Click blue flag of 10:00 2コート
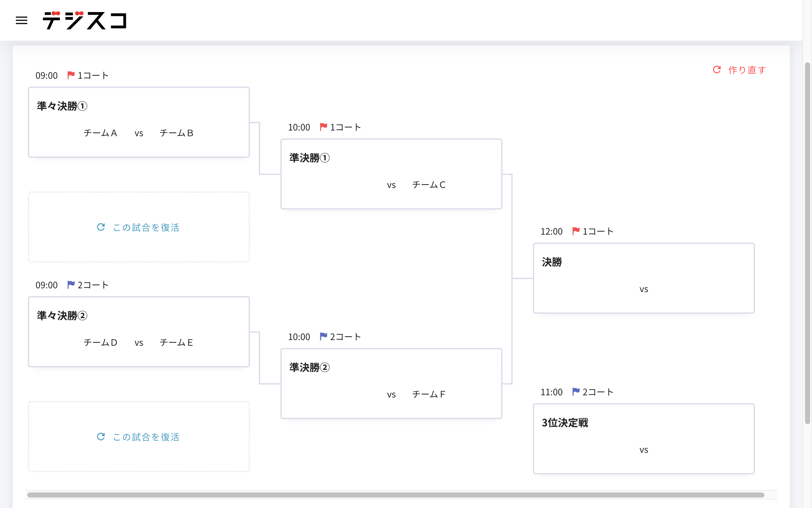Screen dimensions: 812x508 tap(324, 336)
